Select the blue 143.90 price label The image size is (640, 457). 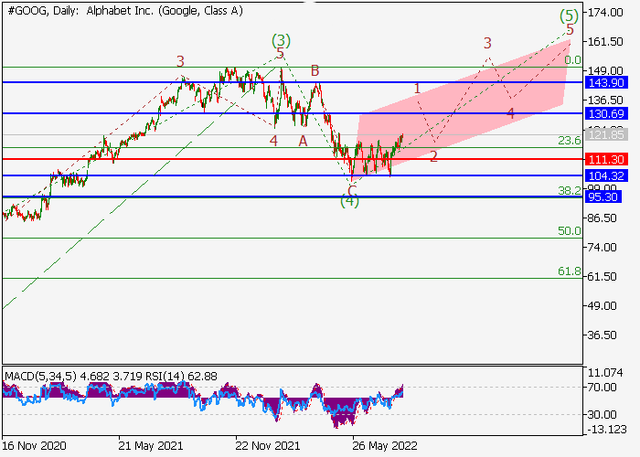pos(607,82)
